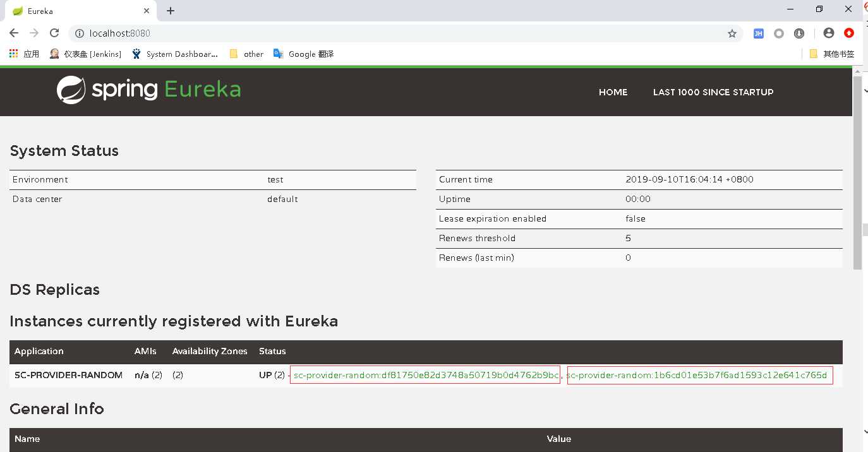Open instance link ending 1b6cd01e53b7f6ad1593c12e641c765d
Image resolution: width=868 pixels, height=452 pixels.
pos(696,376)
